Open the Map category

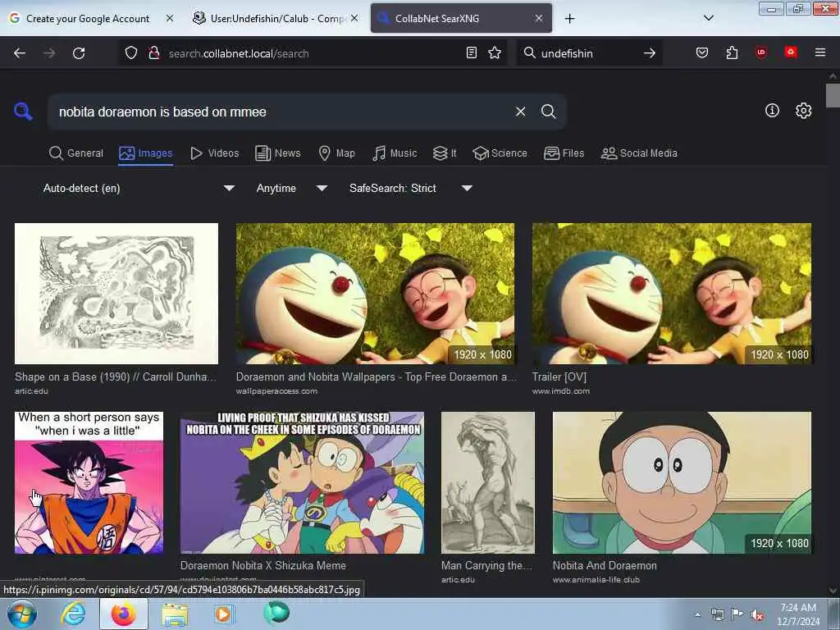(336, 153)
